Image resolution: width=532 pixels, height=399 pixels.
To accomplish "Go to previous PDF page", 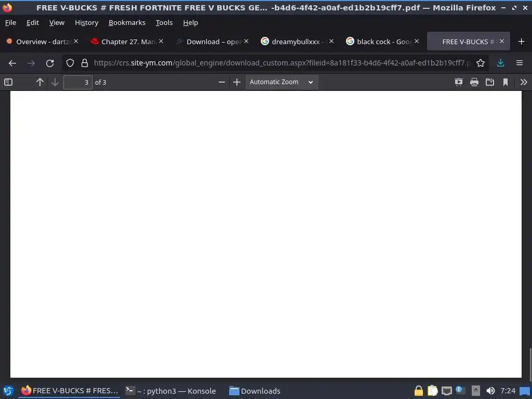I will [39, 82].
